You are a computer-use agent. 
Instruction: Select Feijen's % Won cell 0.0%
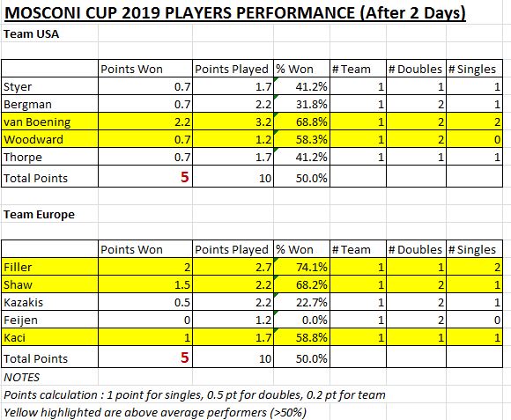click(302, 320)
